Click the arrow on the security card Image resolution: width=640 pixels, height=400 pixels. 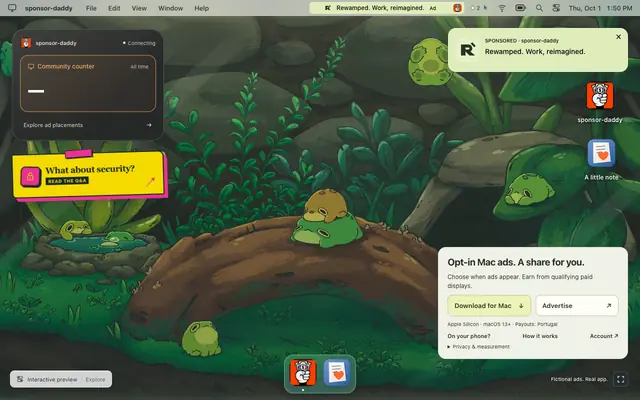150,182
